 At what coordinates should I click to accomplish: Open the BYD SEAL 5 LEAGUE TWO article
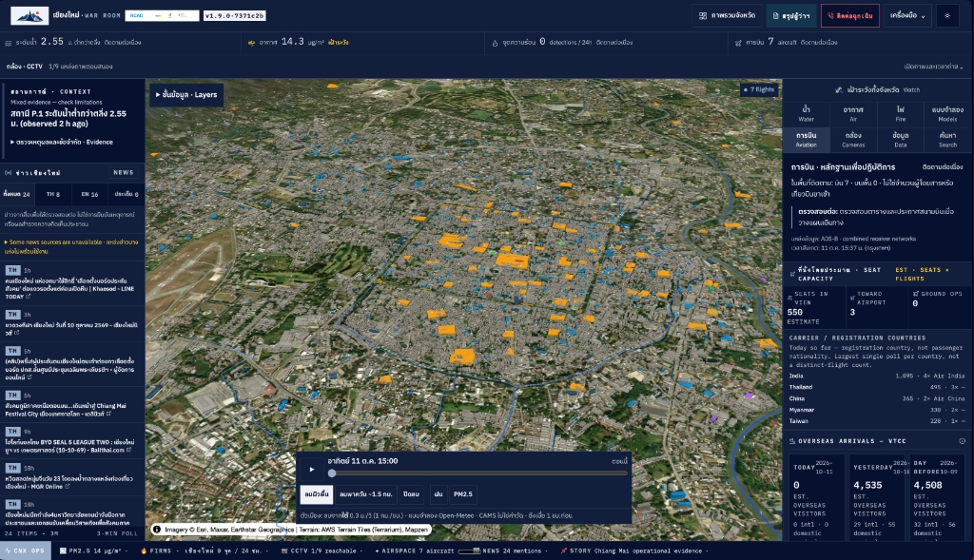point(68,446)
